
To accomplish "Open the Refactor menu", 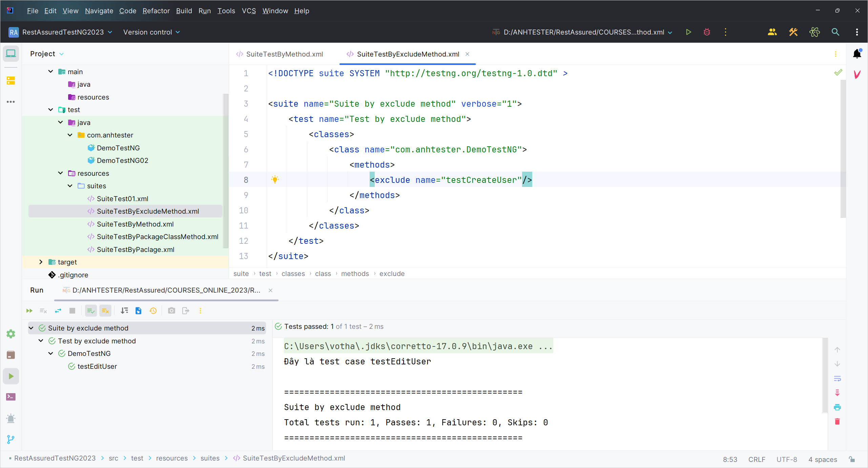I will click(x=156, y=11).
